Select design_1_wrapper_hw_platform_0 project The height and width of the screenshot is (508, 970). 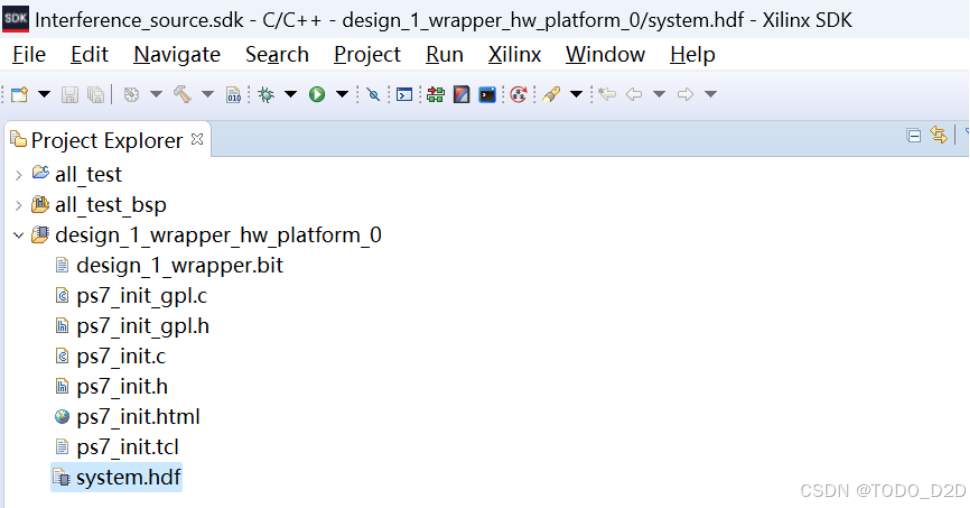218,235
